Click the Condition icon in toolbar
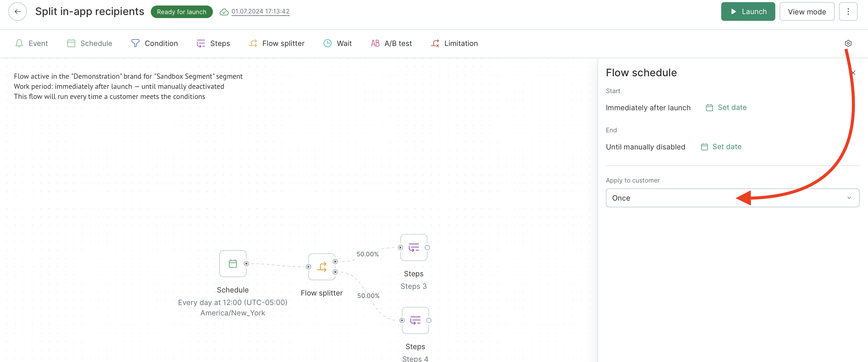868x362 pixels. click(x=135, y=43)
